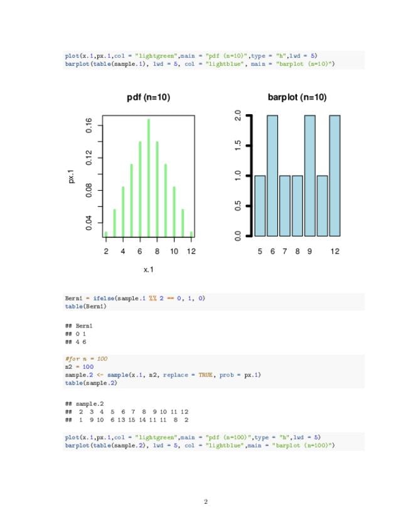Viewport: 411px width, 532px height.
Task: Click the sample.2 sample() assignment line
Action: point(163,375)
